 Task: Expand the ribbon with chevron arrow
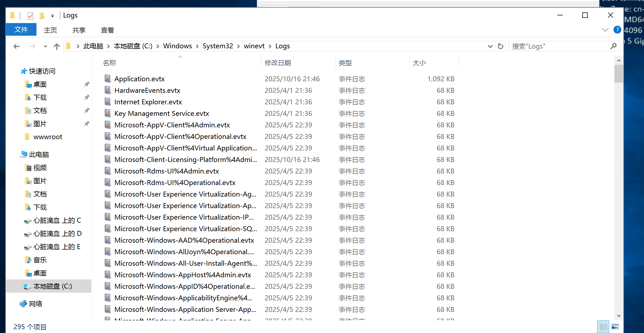[x=605, y=30]
